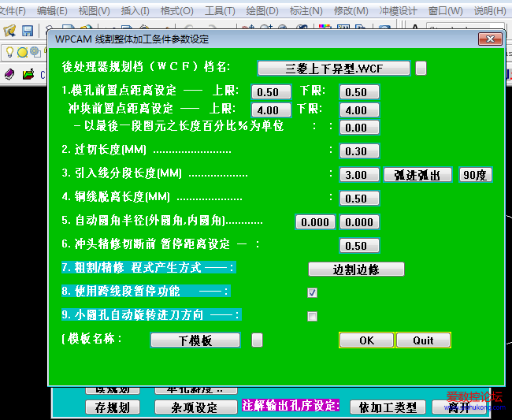Click the 冲块前置点 下限 4.00 field

[x=359, y=110]
